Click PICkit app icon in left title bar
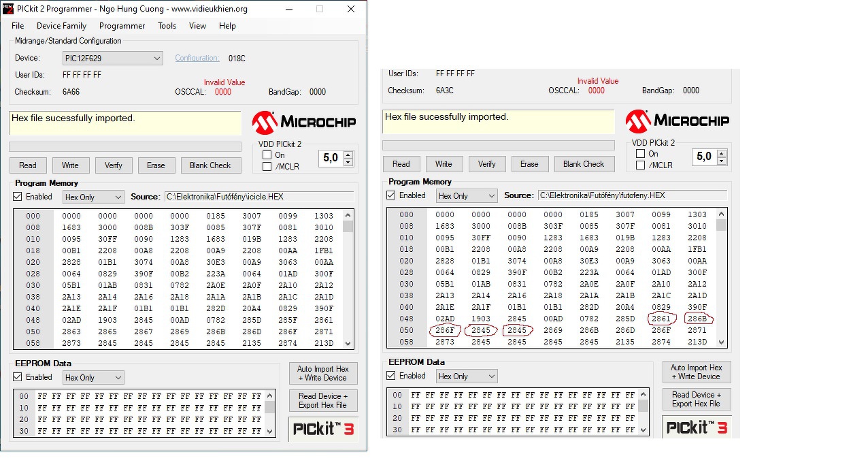The width and height of the screenshot is (868, 467). 8,9
